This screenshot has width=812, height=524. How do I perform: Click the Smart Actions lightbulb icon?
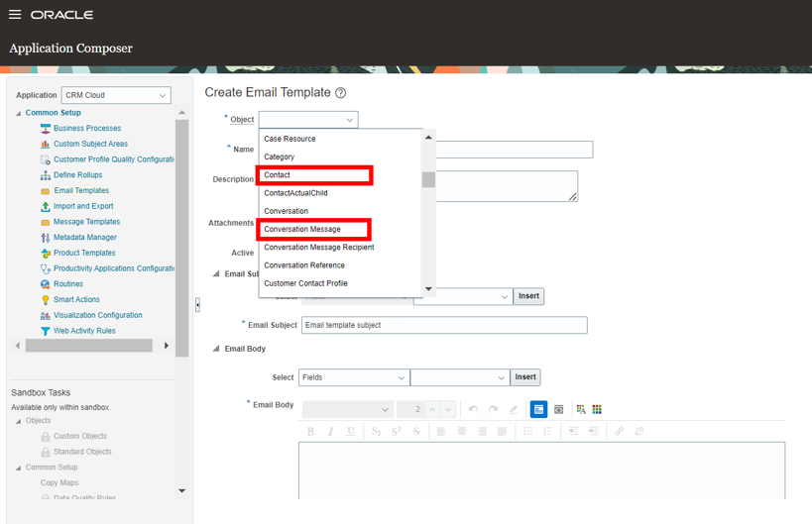pos(46,299)
